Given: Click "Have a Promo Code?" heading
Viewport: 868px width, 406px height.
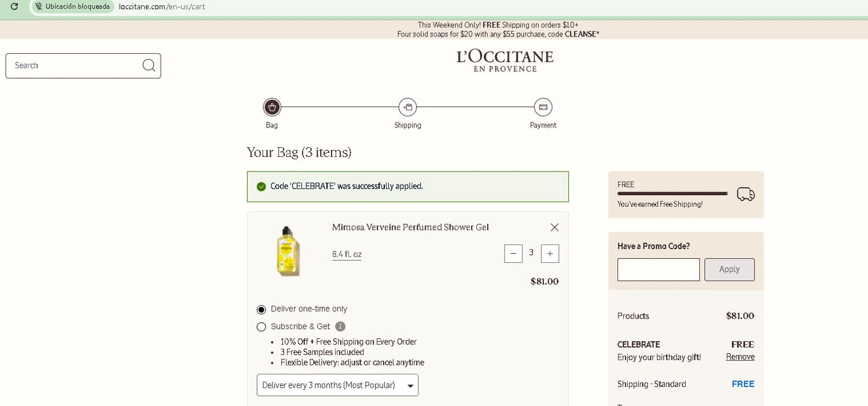Looking at the screenshot, I should tap(653, 246).
